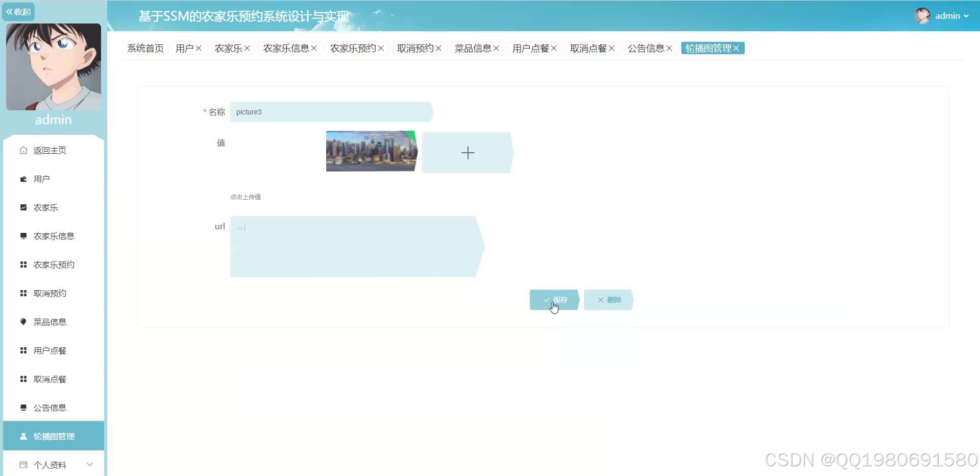Click inside the url text area
The height and width of the screenshot is (476, 980).
coord(357,247)
